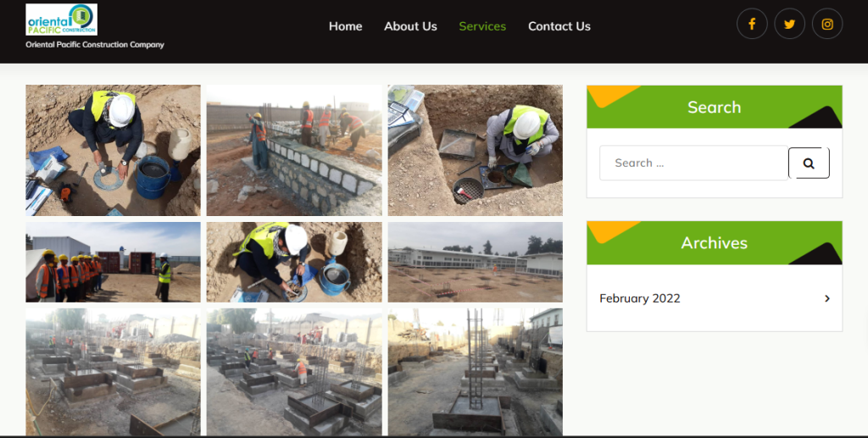The height and width of the screenshot is (438, 868).
Task: Open photo of crew in orange vests
Action: click(113, 262)
